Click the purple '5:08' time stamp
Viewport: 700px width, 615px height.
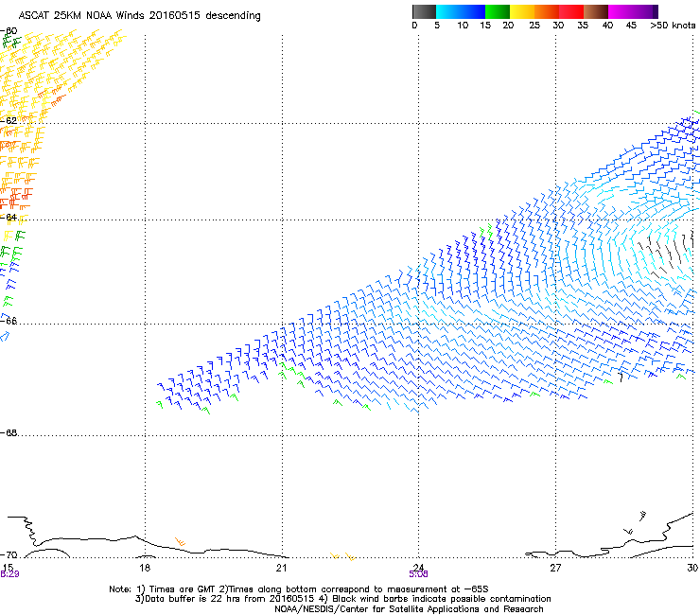click(x=418, y=574)
